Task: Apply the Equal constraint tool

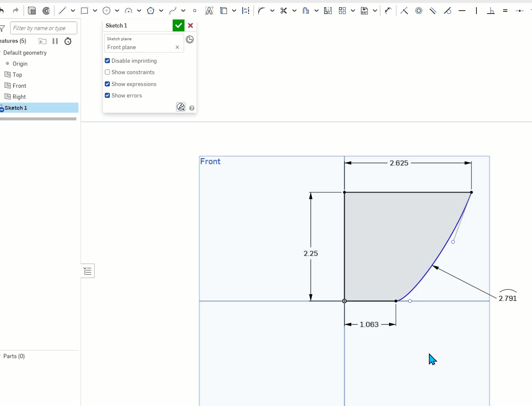Action: click(x=505, y=11)
